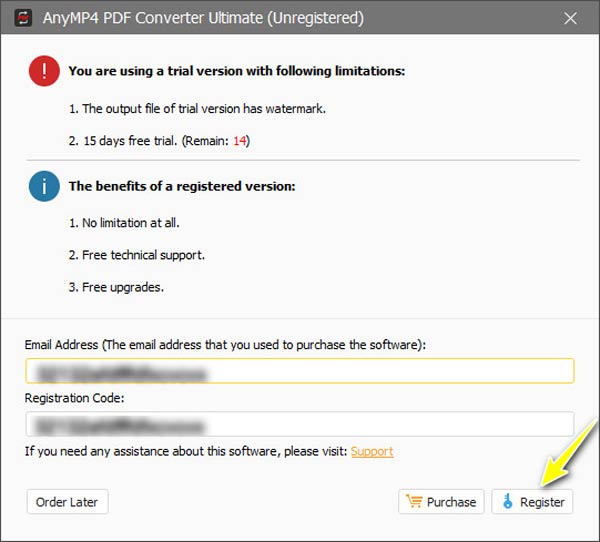Click the dialog title text
Image resolution: width=600 pixels, height=542 pixels.
(x=203, y=18)
